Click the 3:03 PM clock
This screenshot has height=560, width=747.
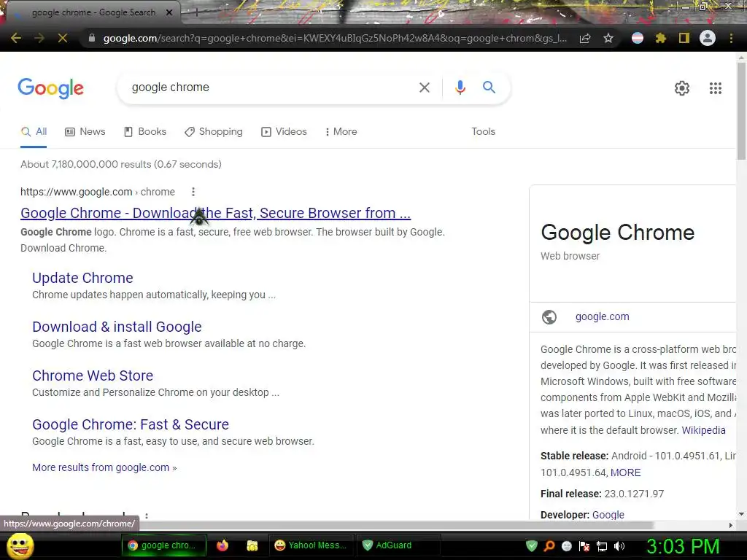[683, 547]
